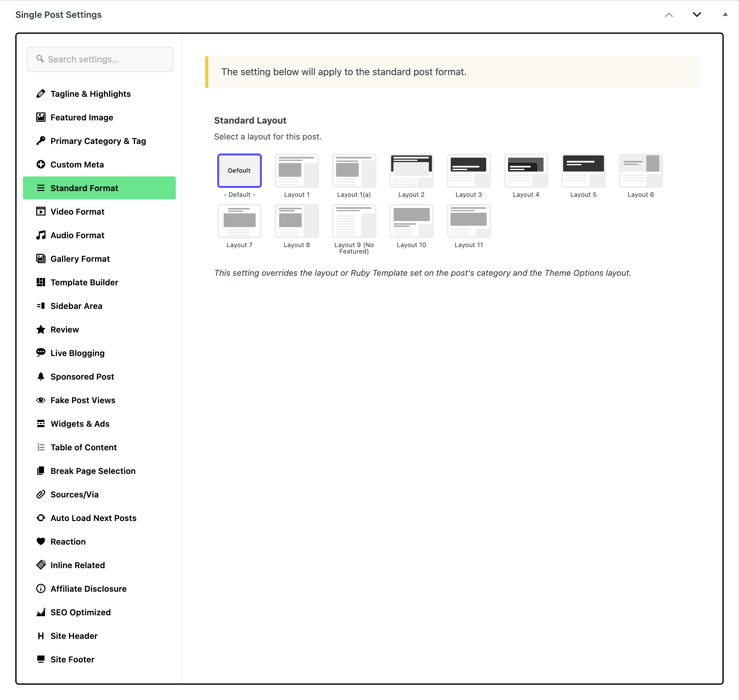Viewport: 739px width, 700px height.
Task: Select the Layout 10 thumbnail
Action: (411, 221)
